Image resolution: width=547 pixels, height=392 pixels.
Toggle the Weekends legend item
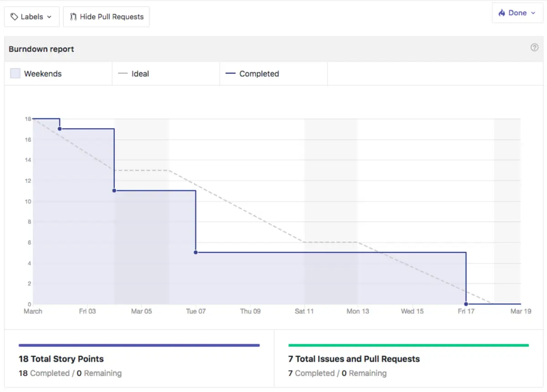(58, 74)
